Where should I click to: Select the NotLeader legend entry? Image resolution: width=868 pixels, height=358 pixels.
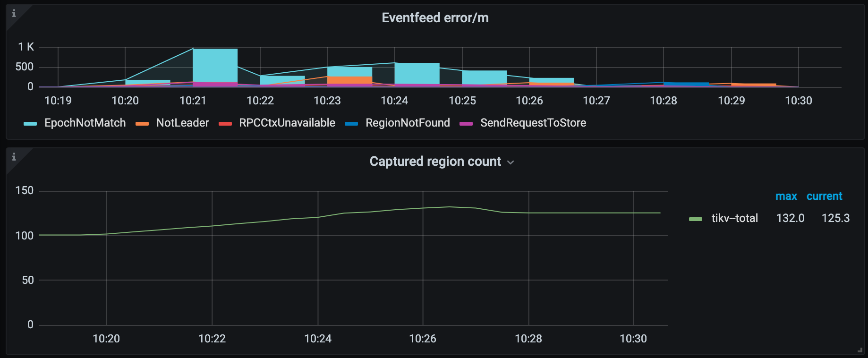pos(182,123)
